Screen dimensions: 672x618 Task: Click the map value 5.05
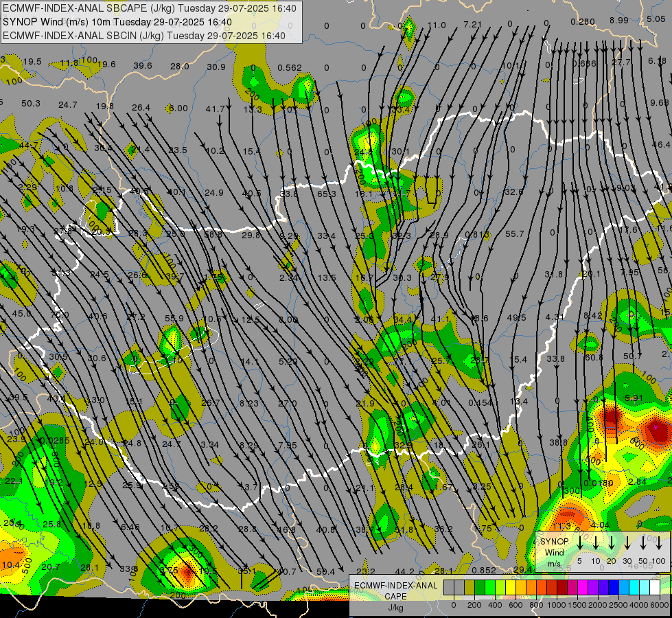(656, 19)
